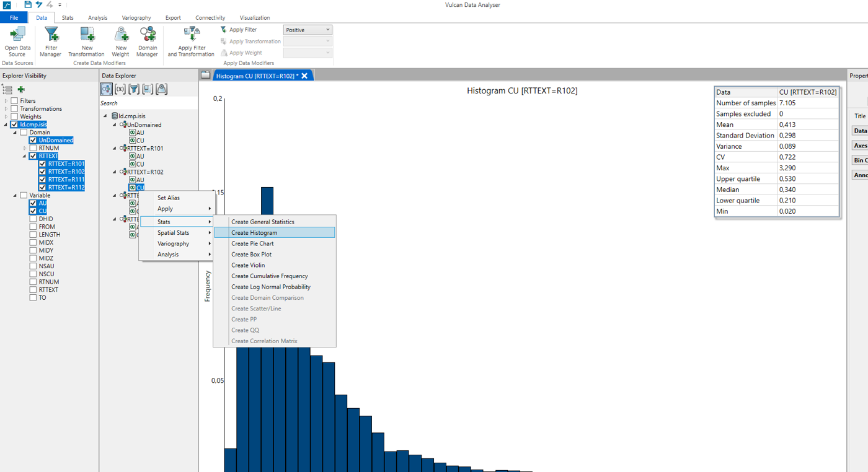Toggle the domains view icon in Data Explorer
Viewport: 868px width, 472px height.
107,89
